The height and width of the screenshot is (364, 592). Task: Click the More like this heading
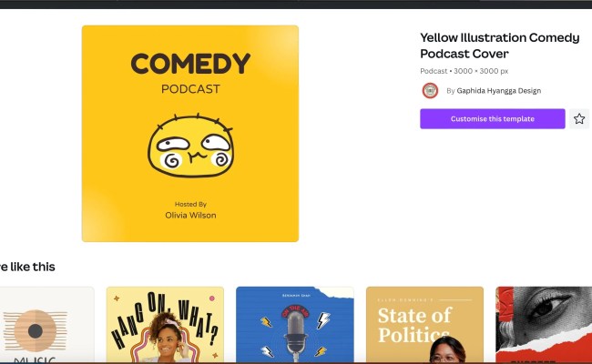click(27, 267)
